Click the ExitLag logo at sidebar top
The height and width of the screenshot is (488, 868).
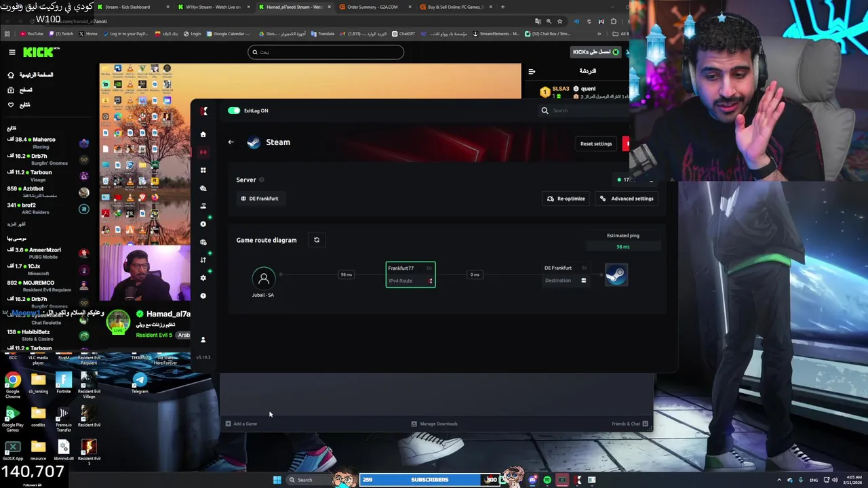coord(203,111)
